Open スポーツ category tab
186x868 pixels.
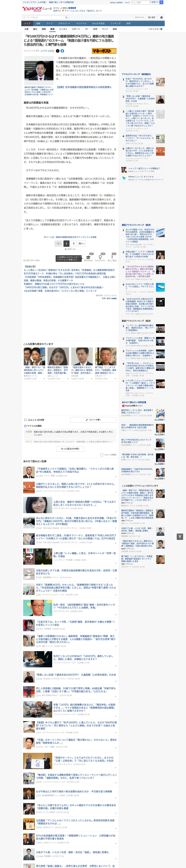pos(76,29)
